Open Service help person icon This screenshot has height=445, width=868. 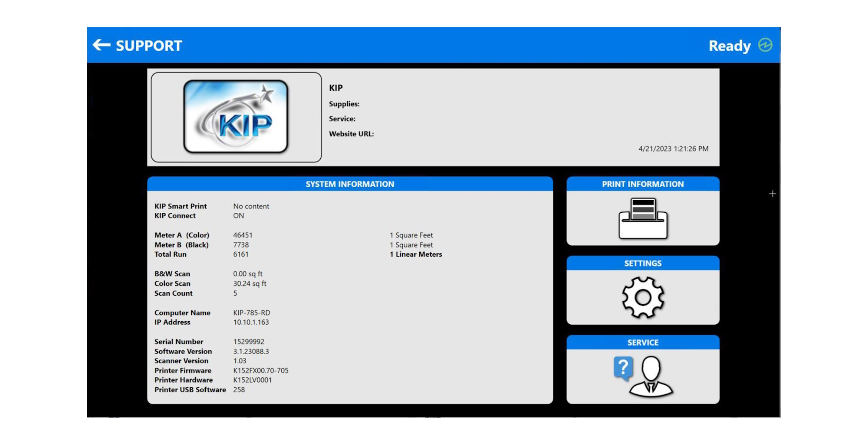tap(643, 376)
